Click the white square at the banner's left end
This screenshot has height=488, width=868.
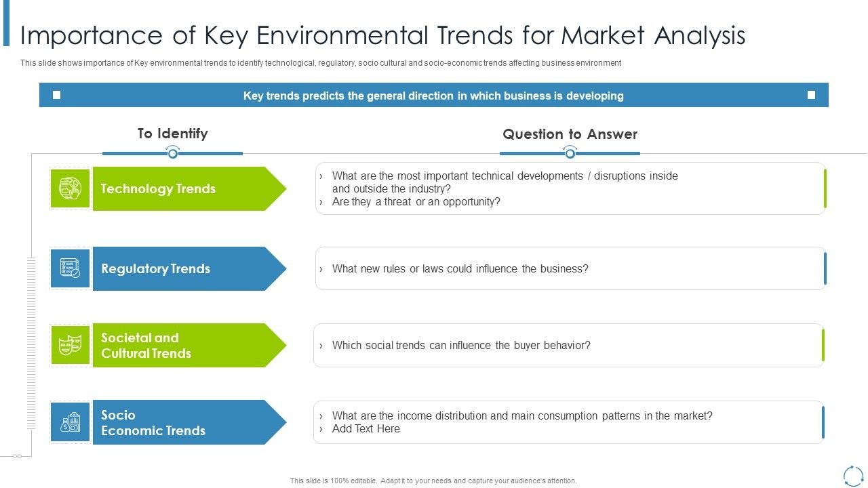click(57, 95)
